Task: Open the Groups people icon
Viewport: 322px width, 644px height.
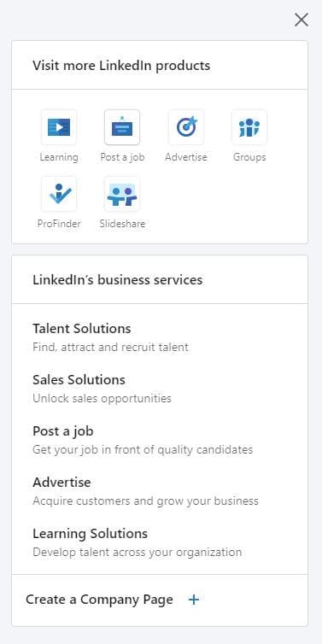Action: pos(249,127)
